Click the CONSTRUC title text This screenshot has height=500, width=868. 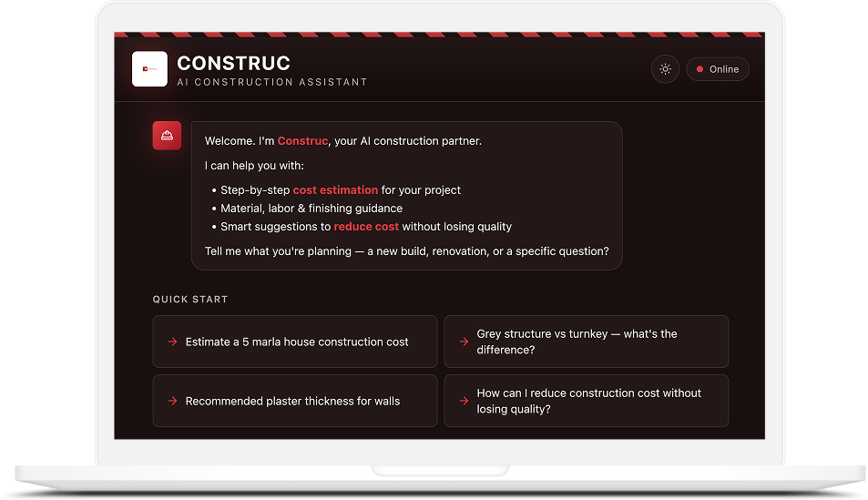(x=233, y=63)
